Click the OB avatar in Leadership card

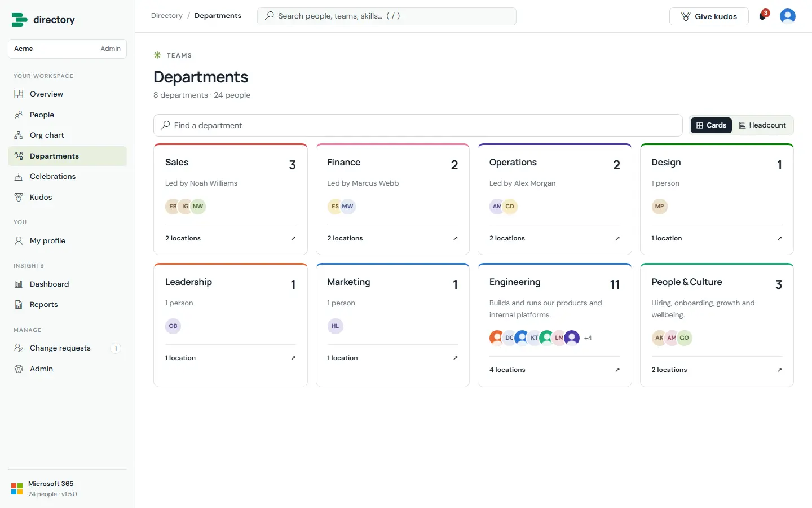[x=173, y=326]
